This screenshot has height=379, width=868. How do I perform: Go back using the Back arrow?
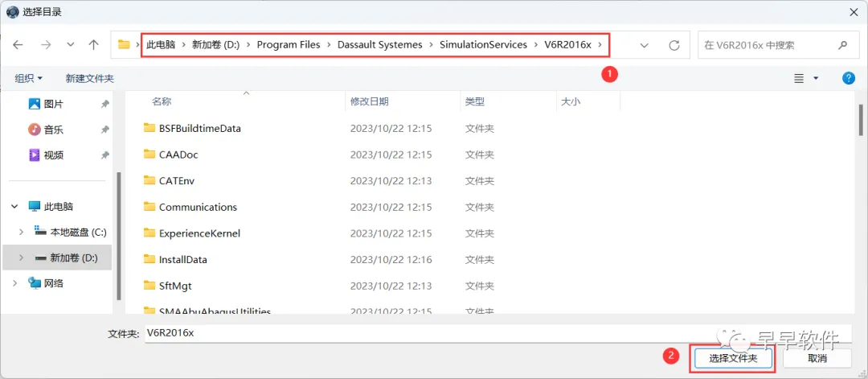(18, 45)
